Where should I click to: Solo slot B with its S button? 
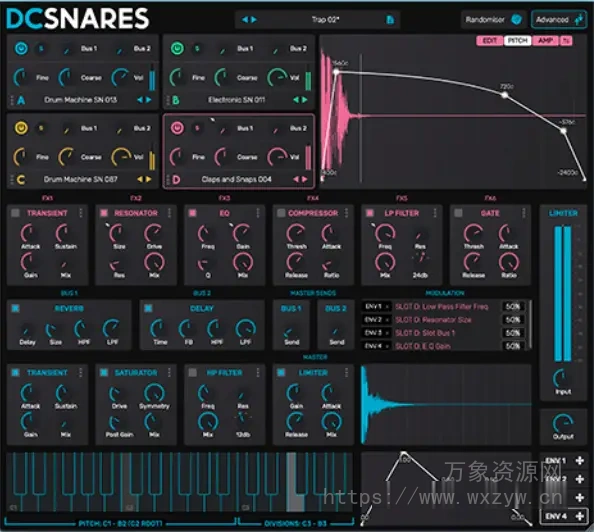pyautogui.click(x=197, y=49)
